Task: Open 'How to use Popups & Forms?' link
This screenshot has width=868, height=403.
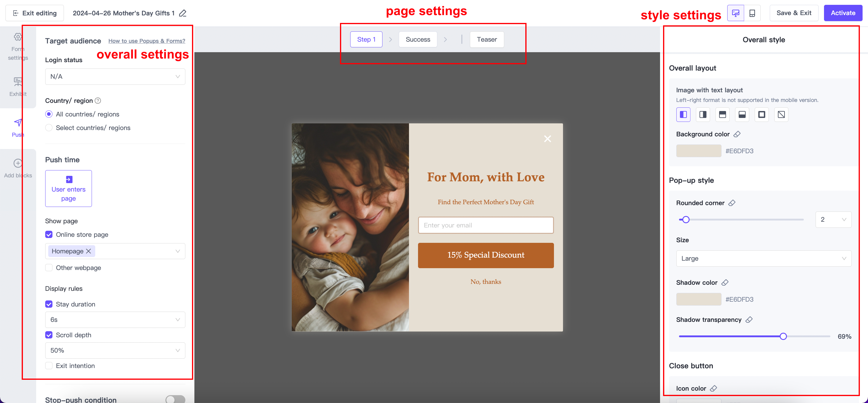Action: [x=146, y=41]
